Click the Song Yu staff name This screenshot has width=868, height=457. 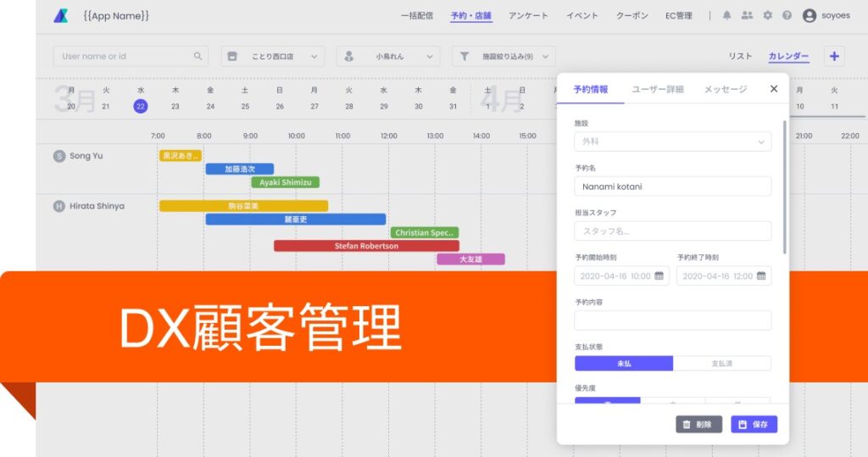[86, 156]
